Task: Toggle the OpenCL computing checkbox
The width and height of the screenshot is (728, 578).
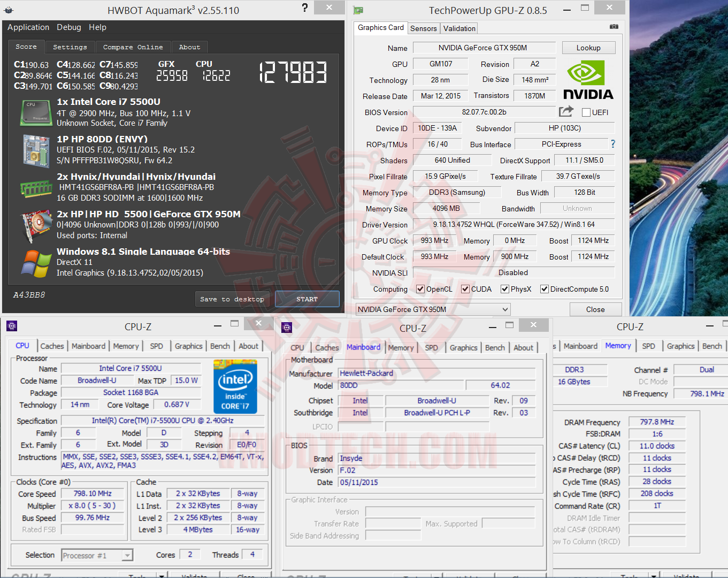Action: [x=420, y=289]
